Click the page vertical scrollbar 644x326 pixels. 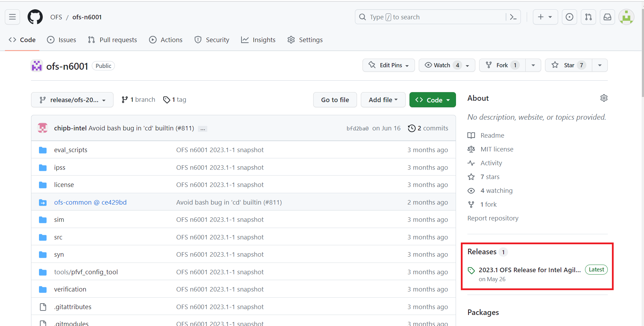[642, 52]
